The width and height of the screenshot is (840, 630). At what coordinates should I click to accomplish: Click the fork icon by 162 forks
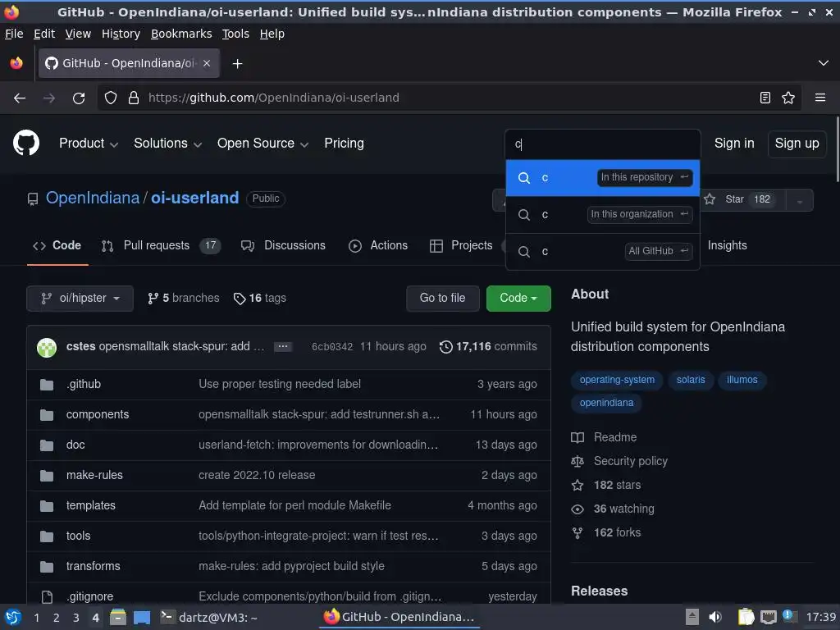pyautogui.click(x=577, y=533)
